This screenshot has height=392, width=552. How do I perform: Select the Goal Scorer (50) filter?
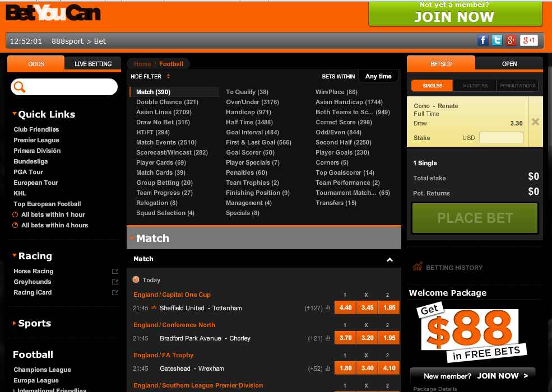coord(250,152)
